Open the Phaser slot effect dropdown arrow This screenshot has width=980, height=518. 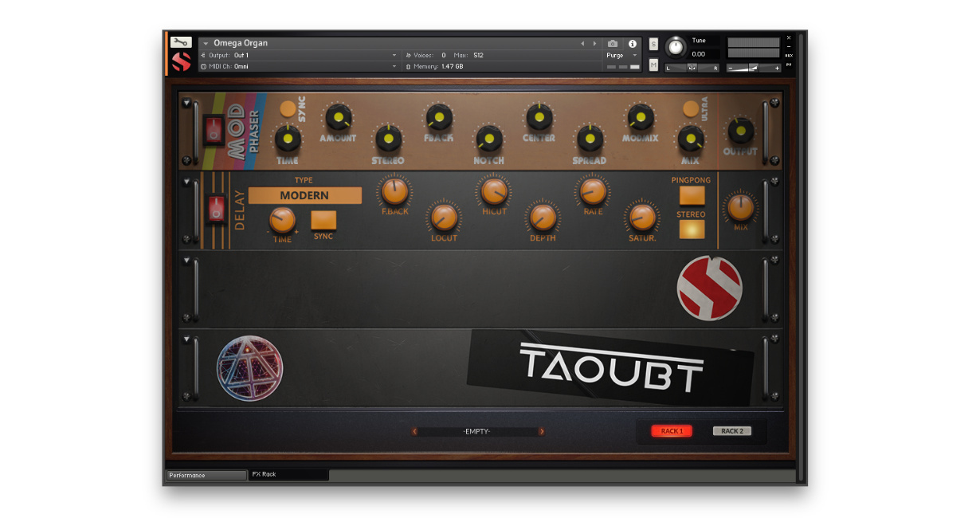(186, 103)
